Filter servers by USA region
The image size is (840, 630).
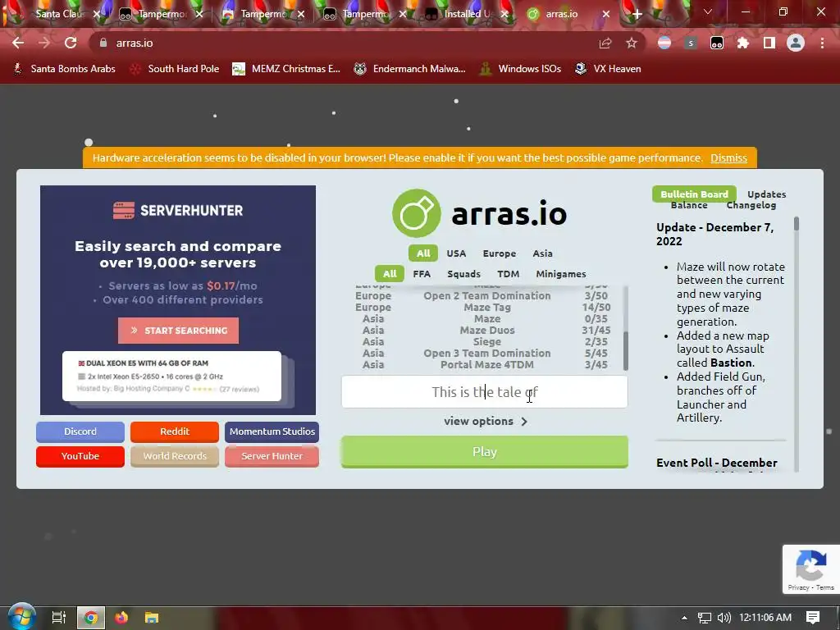coord(456,253)
